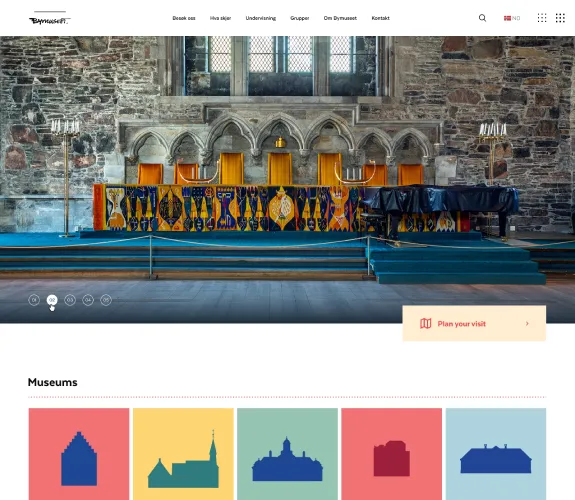Click the Norwegian flag icon
This screenshot has width=575, height=500.
tap(508, 18)
